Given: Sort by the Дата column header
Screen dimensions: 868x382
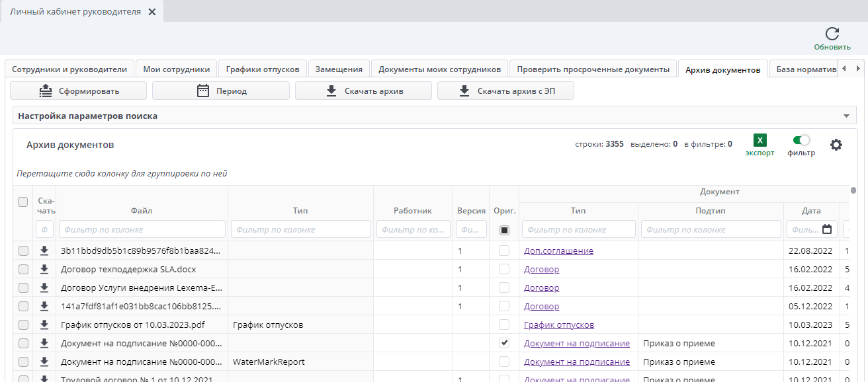Looking at the screenshot, I should 811,211.
